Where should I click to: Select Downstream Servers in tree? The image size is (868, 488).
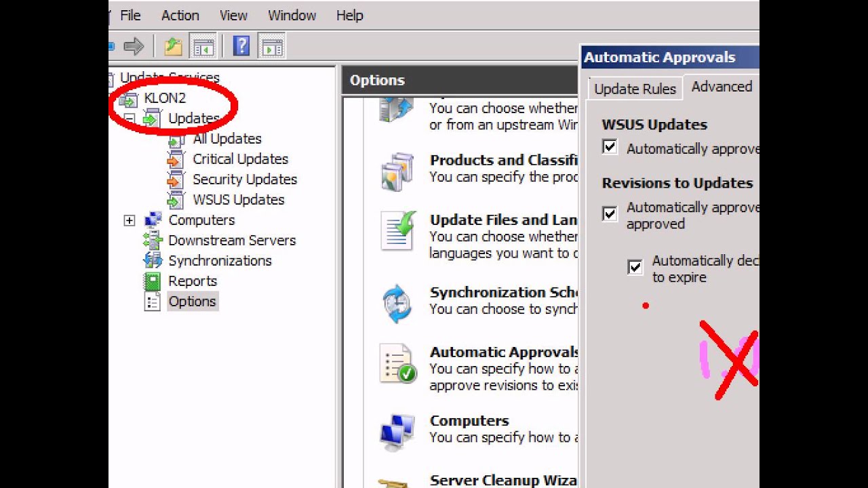tap(232, 241)
